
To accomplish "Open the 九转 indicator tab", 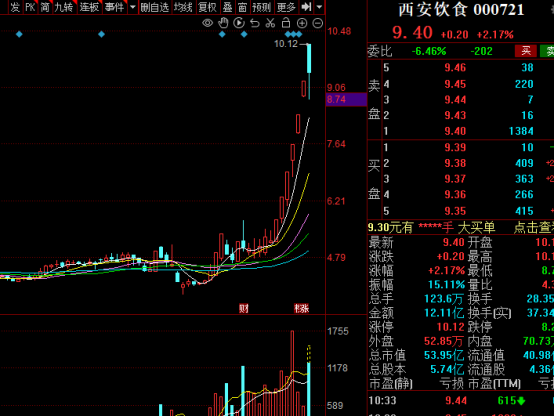I will (64, 7).
